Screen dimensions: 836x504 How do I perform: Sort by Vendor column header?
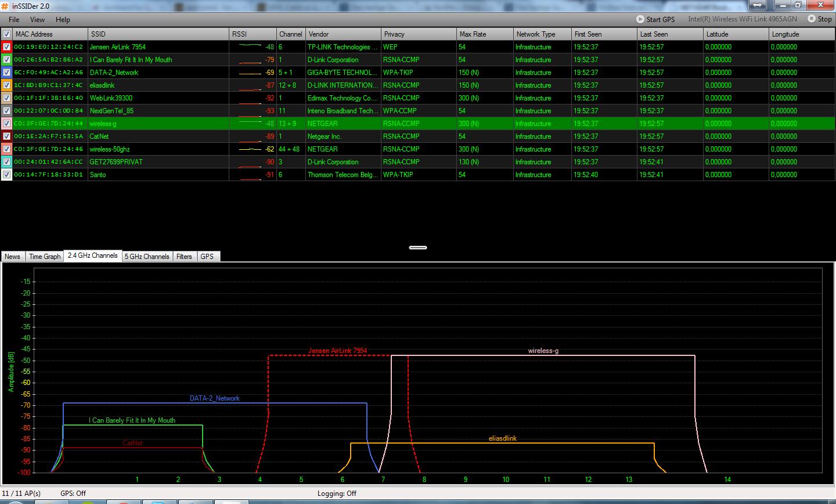pos(344,34)
